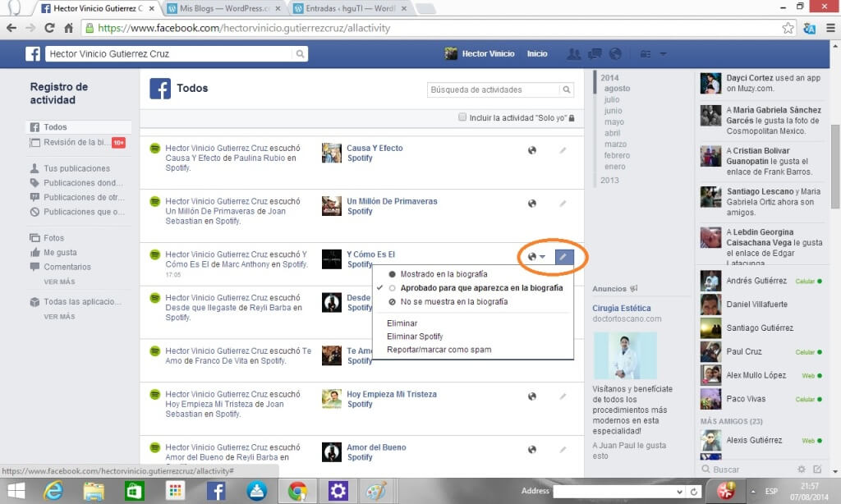Edit pencil icon for Causa Y Efecto entry

click(563, 150)
